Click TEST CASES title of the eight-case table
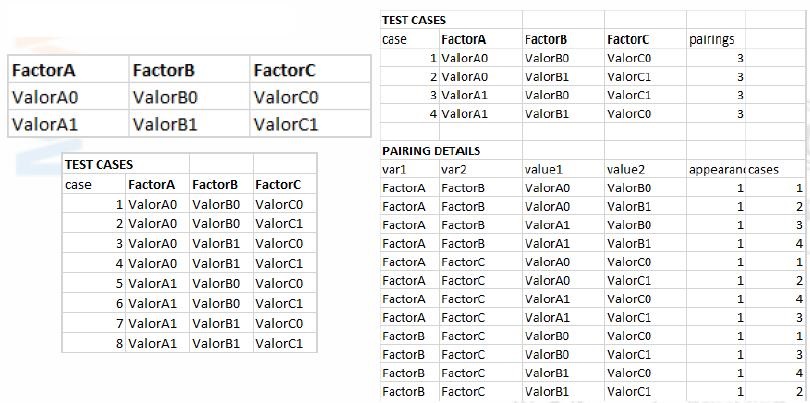This screenshot has width=810, height=403. click(99, 164)
